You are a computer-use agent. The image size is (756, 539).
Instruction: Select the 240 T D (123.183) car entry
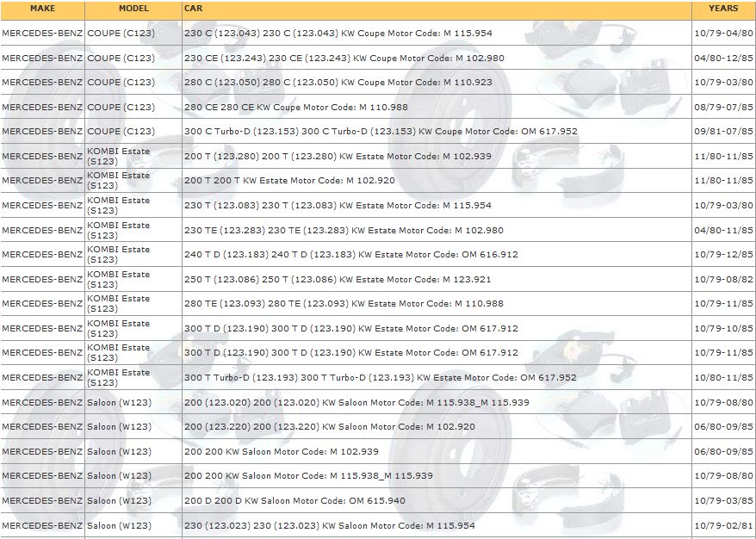(x=351, y=255)
